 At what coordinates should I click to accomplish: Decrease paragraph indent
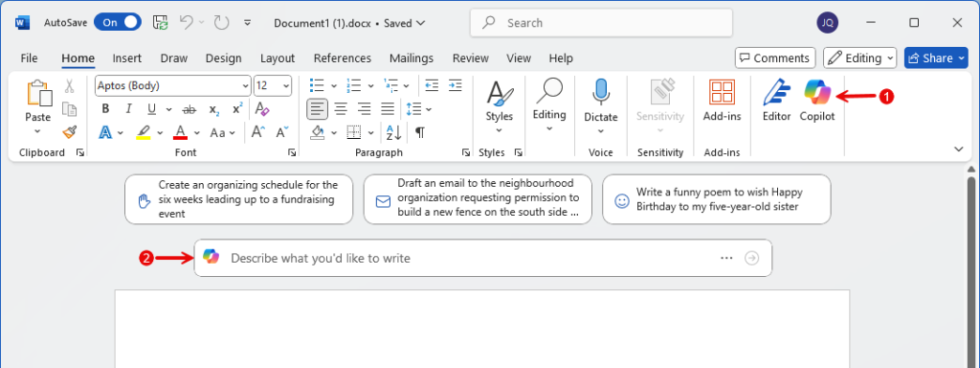point(432,85)
